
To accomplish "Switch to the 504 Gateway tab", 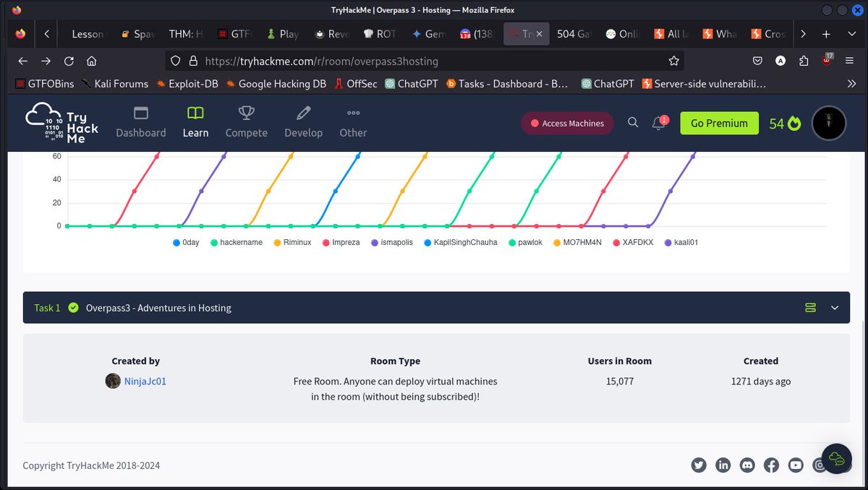I will [574, 34].
